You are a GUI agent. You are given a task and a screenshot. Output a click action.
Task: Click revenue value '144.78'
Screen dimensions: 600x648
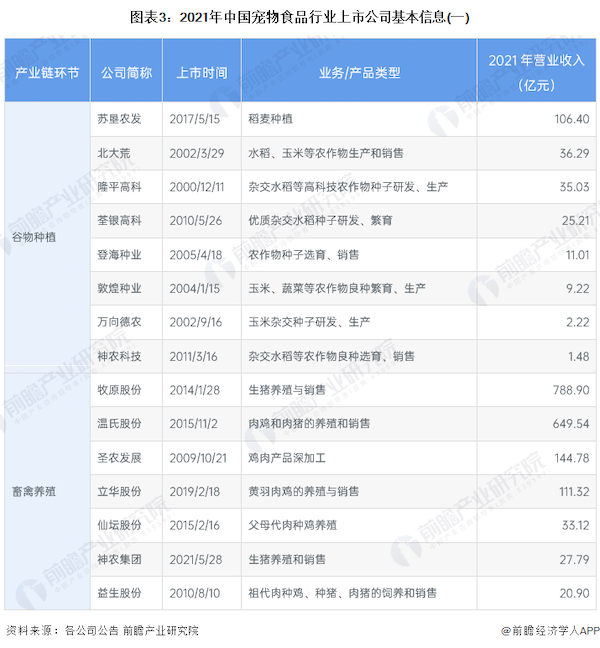coord(572,458)
